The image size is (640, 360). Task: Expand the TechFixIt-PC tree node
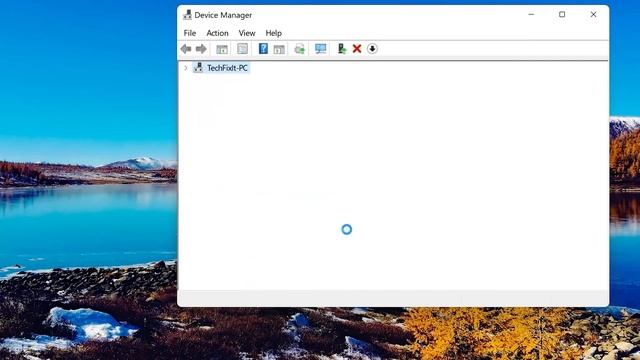pyautogui.click(x=186, y=68)
